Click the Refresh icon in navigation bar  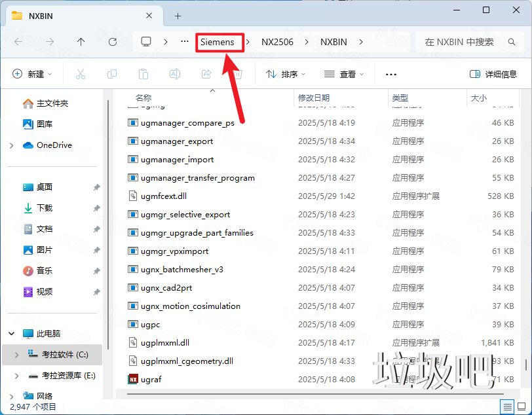[x=112, y=42]
